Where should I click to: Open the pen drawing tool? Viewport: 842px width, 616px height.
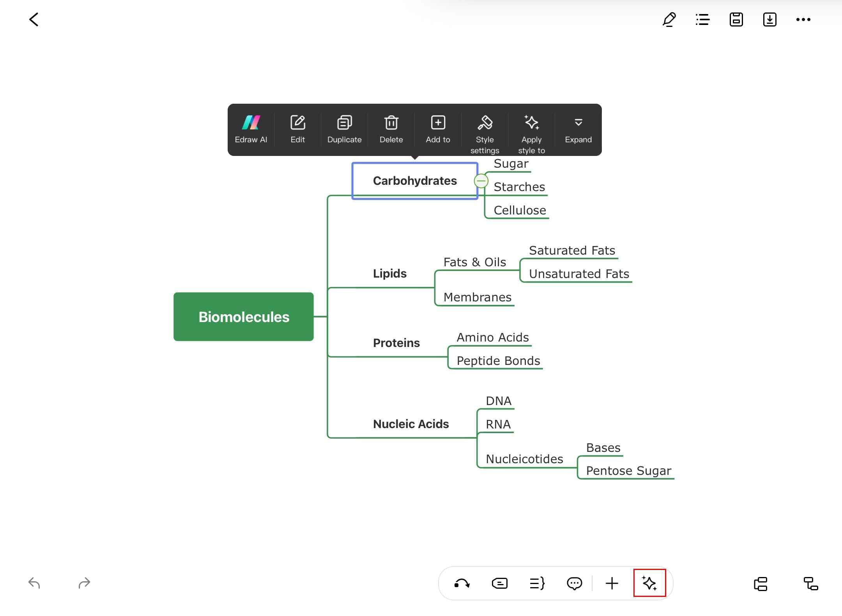click(669, 19)
